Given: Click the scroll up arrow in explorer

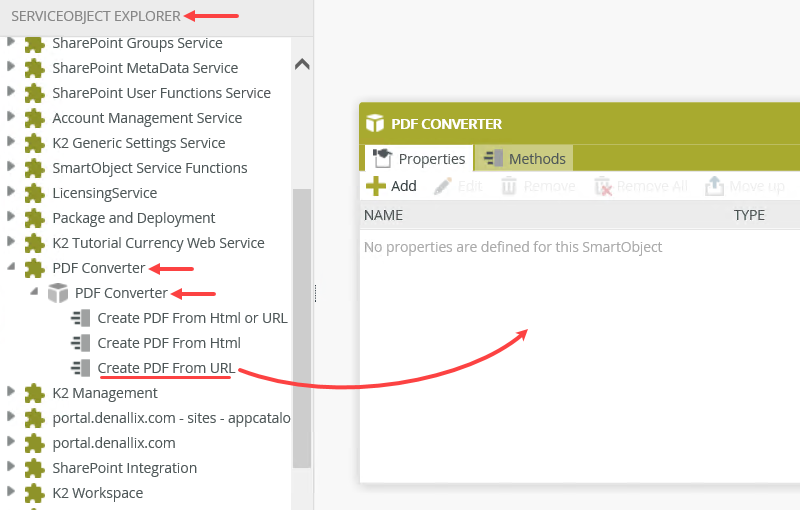Looking at the screenshot, I should [302, 64].
